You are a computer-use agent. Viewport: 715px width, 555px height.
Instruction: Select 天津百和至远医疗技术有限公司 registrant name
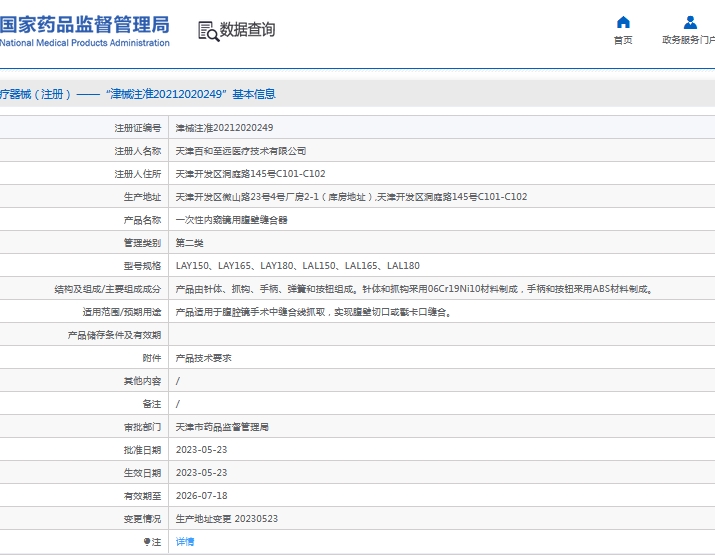241,151
